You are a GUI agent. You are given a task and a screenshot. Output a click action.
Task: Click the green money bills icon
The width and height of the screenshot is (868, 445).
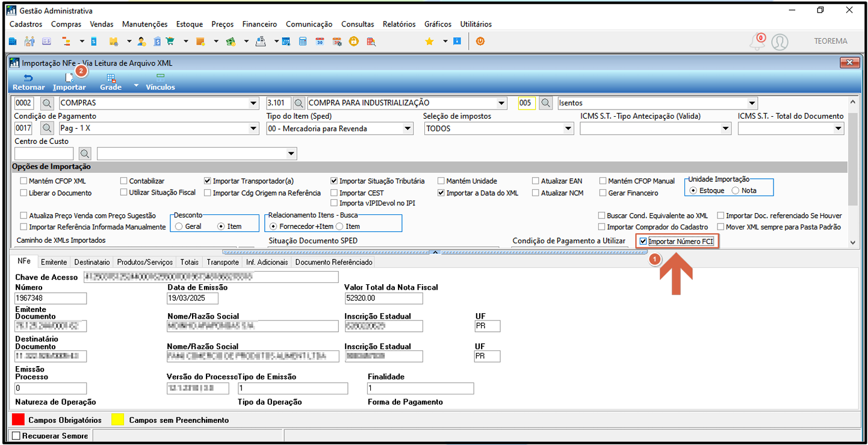point(230,42)
